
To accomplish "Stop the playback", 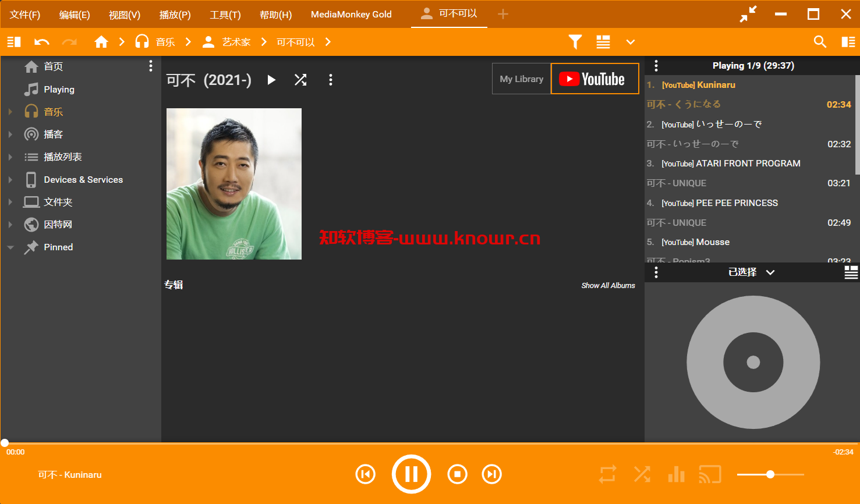I will [x=458, y=474].
